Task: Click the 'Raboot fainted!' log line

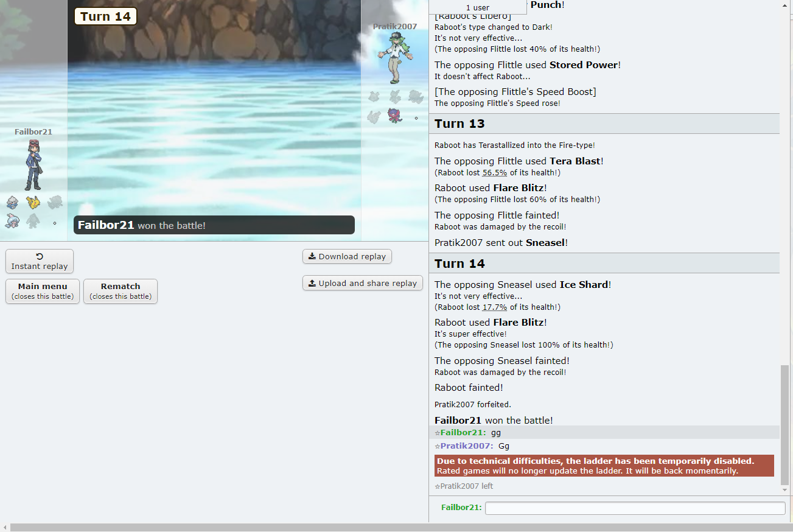Action: click(x=469, y=388)
